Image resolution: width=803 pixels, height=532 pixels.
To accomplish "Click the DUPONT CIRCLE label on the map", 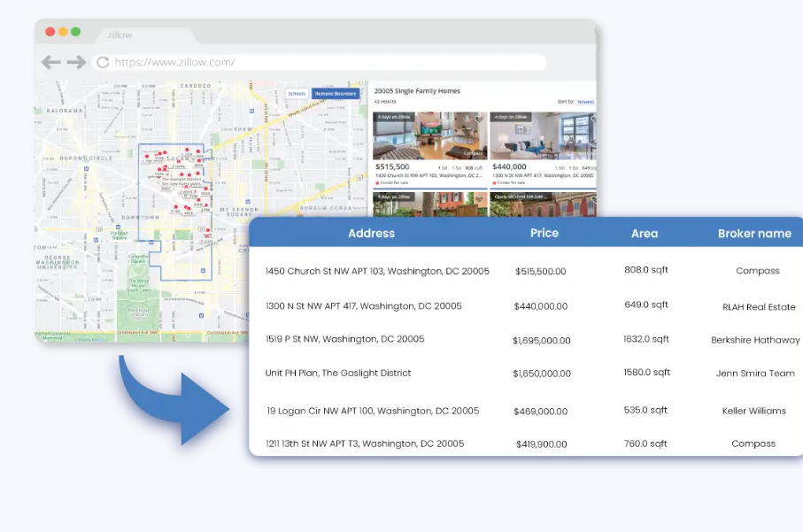I will click(86, 158).
